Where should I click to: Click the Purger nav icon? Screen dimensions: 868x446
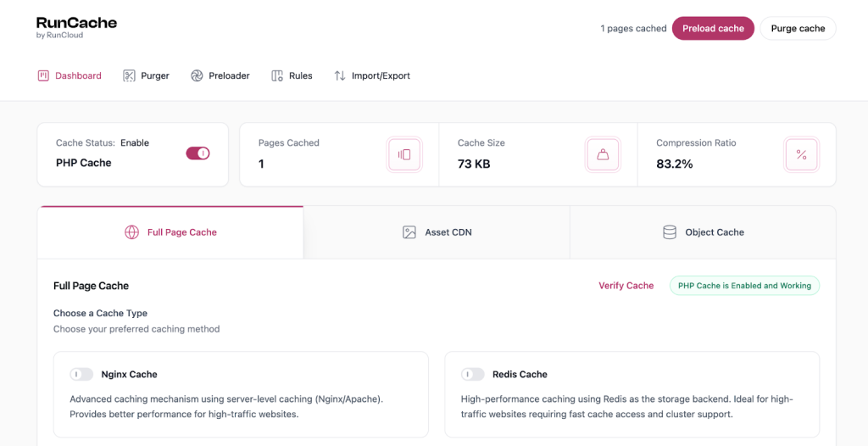click(129, 75)
